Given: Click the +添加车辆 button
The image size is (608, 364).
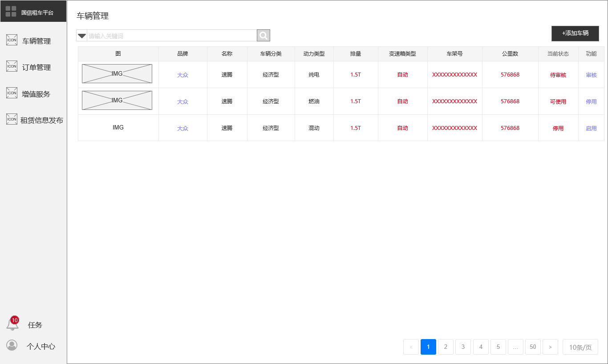Looking at the screenshot, I should point(575,33).
